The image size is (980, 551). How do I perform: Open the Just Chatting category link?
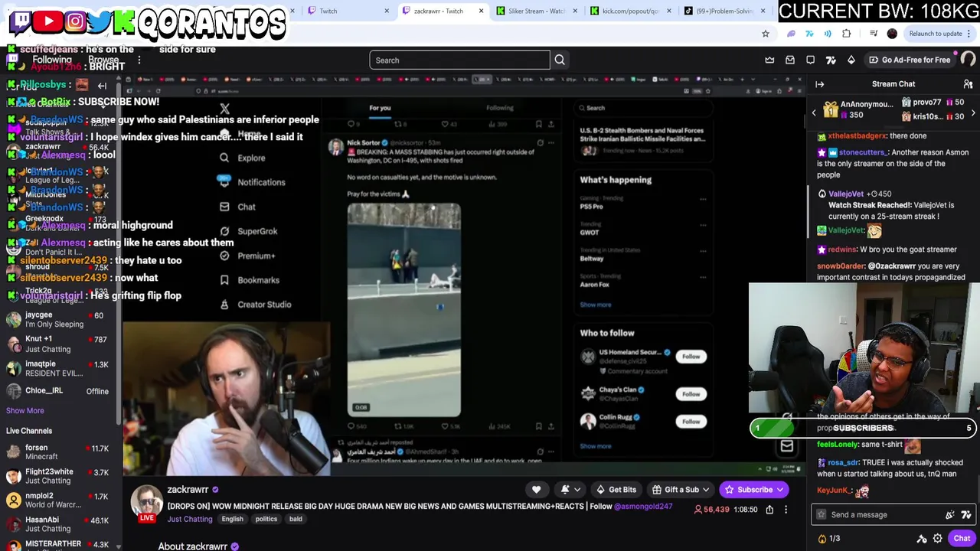pyautogui.click(x=190, y=520)
